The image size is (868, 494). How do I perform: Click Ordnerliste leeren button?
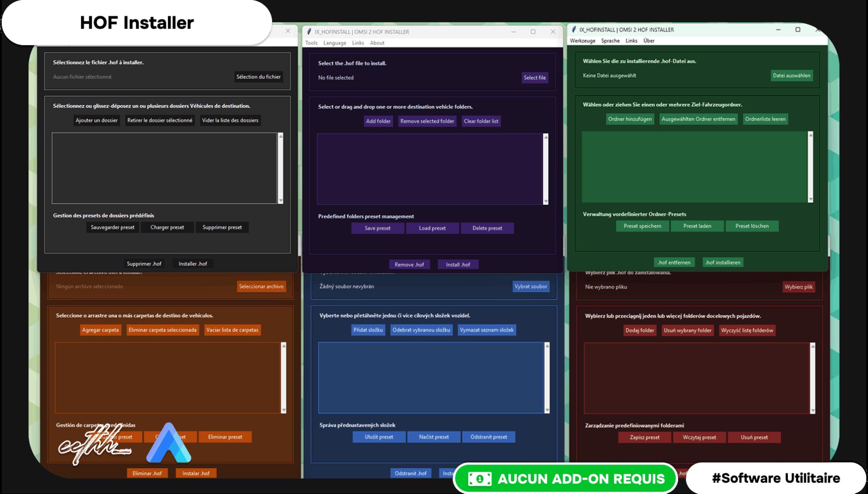pyautogui.click(x=765, y=119)
